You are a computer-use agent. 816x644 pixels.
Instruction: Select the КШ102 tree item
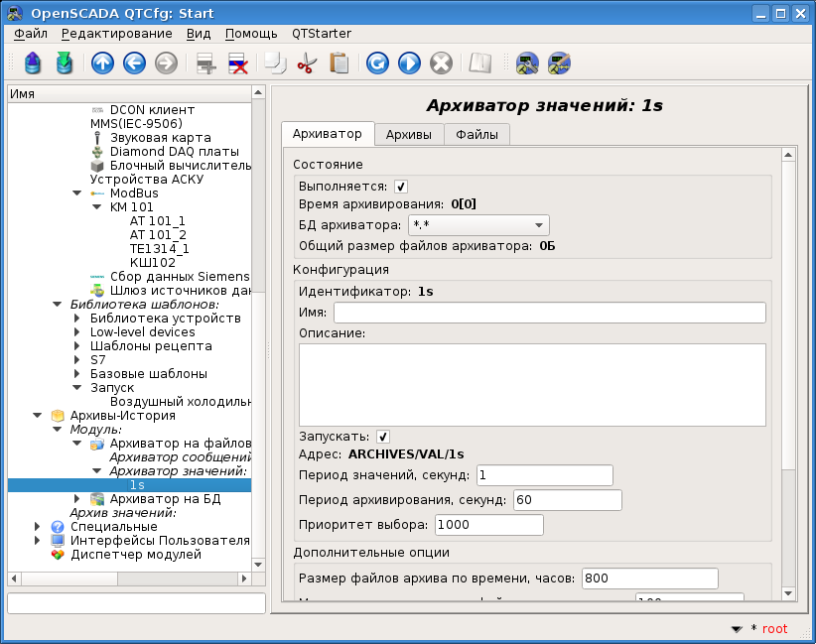[153, 263]
